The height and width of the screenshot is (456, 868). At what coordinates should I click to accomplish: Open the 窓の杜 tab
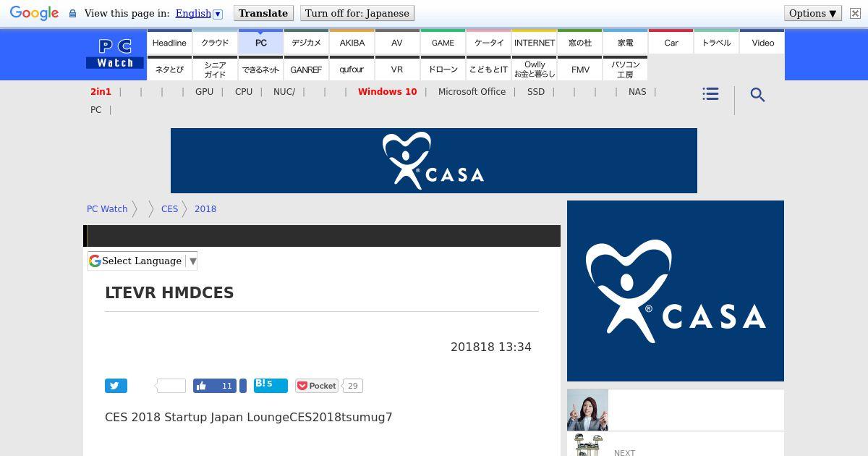579,42
